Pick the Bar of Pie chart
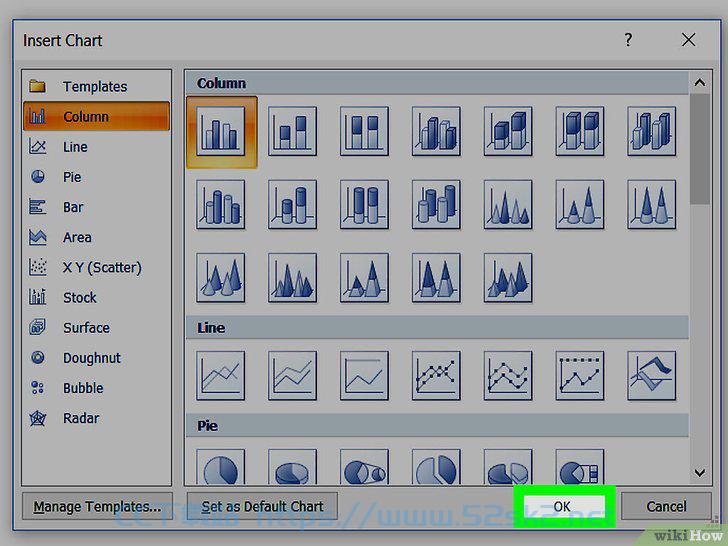The width and height of the screenshot is (728, 546). point(580,467)
